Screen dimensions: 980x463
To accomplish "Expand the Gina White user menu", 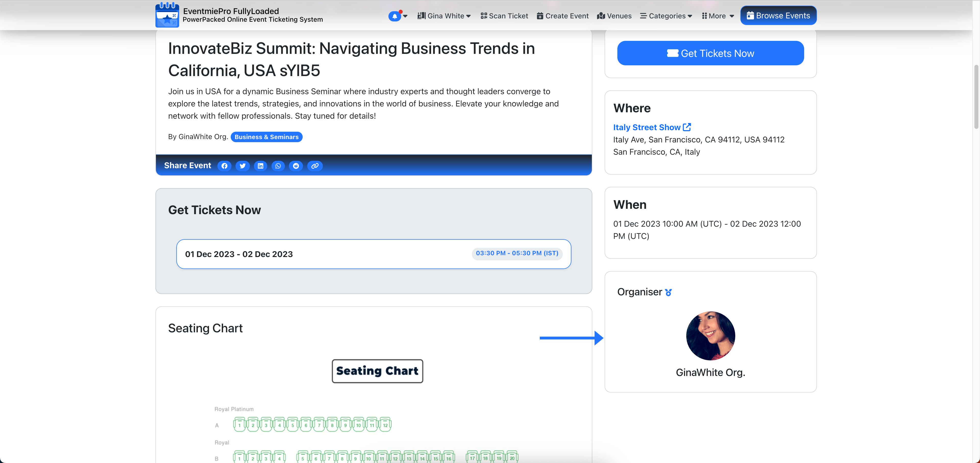I will click(x=444, y=16).
